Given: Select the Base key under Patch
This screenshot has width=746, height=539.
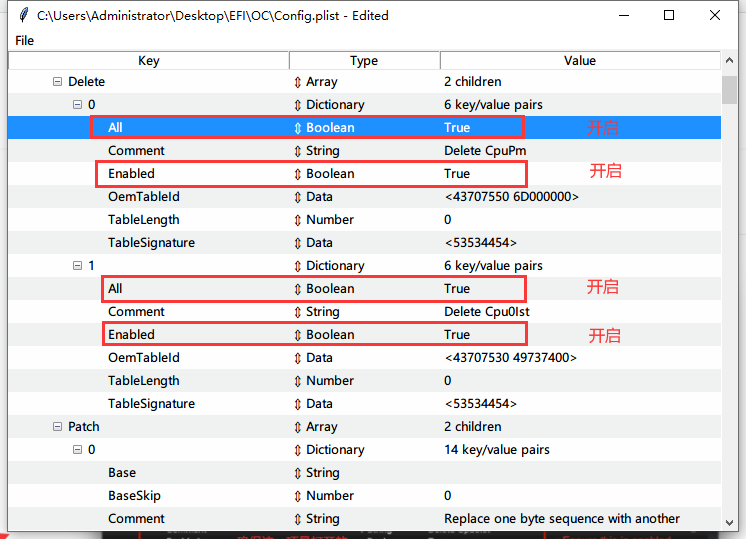Looking at the screenshot, I should point(122,473).
